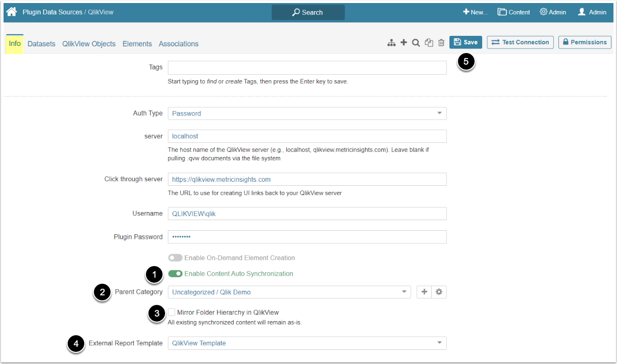The width and height of the screenshot is (617, 364).
Task: Click the magnifier icon in editor toolbar
Action: [416, 43]
